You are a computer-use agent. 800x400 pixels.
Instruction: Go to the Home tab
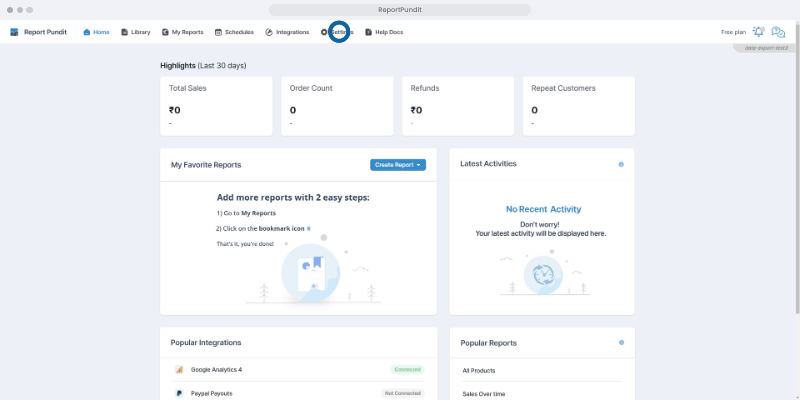click(96, 32)
